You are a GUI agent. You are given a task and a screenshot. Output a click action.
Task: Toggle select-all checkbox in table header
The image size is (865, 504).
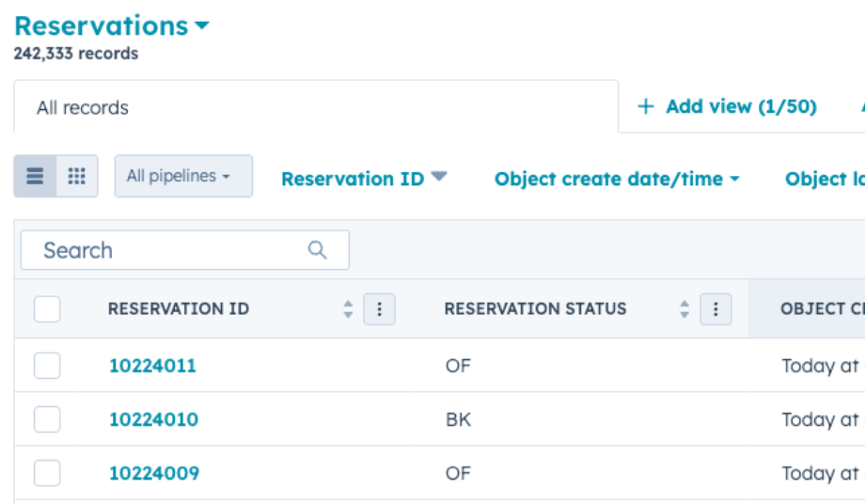(x=47, y=308)
